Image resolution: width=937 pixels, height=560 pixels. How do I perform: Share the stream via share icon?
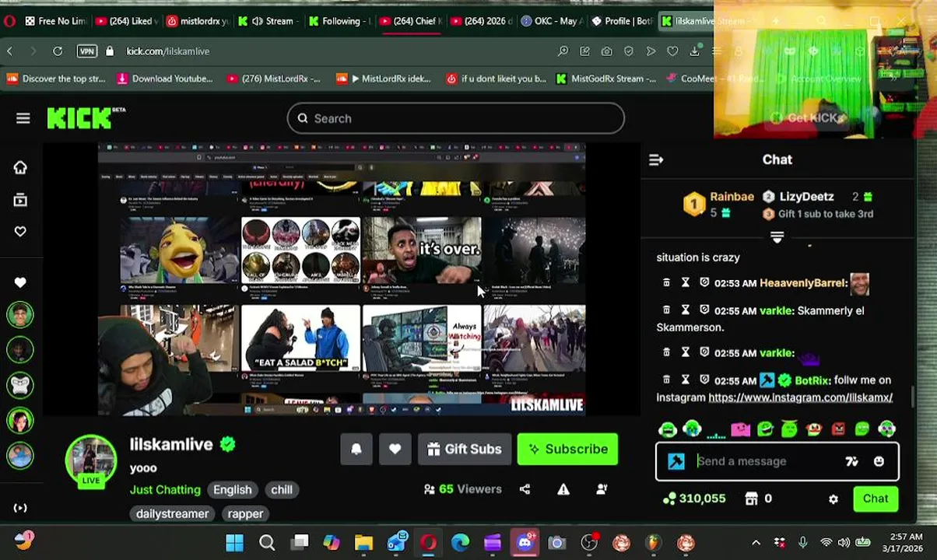point(525,489)
